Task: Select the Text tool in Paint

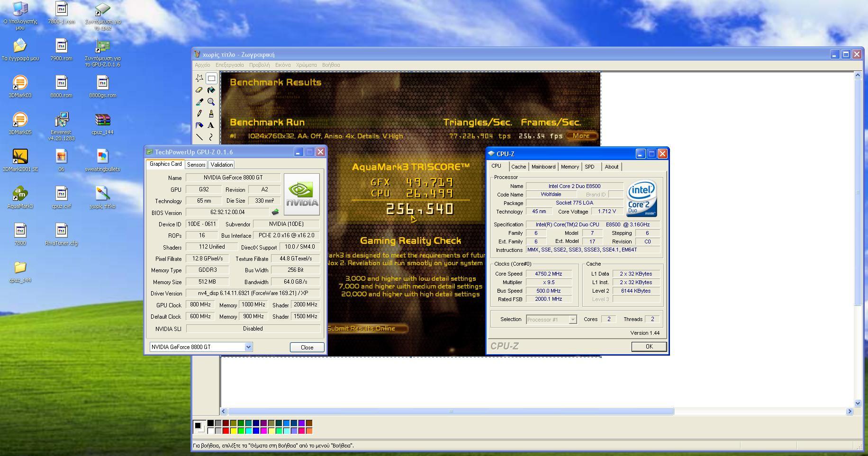Action: (x=211, y=125)
